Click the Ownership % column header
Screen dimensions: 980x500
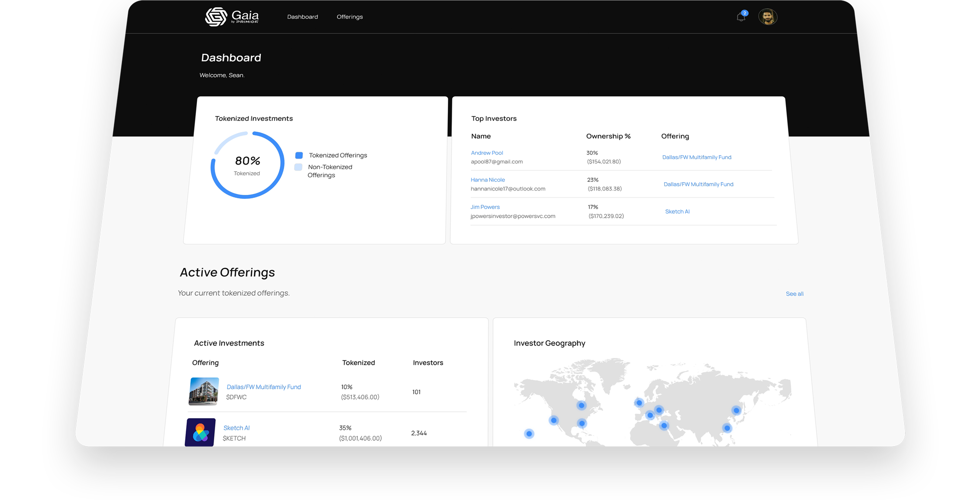[608, 136]
